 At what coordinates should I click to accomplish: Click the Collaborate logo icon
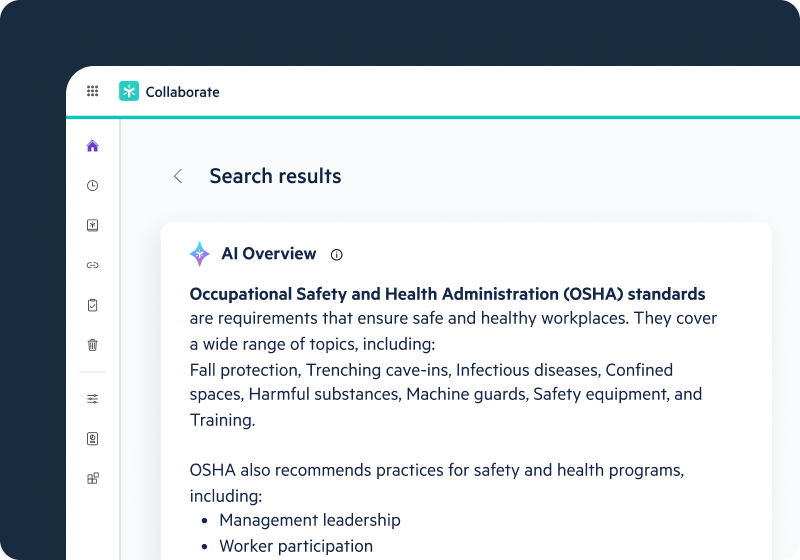pyautogui.click(x=129, y=91)
